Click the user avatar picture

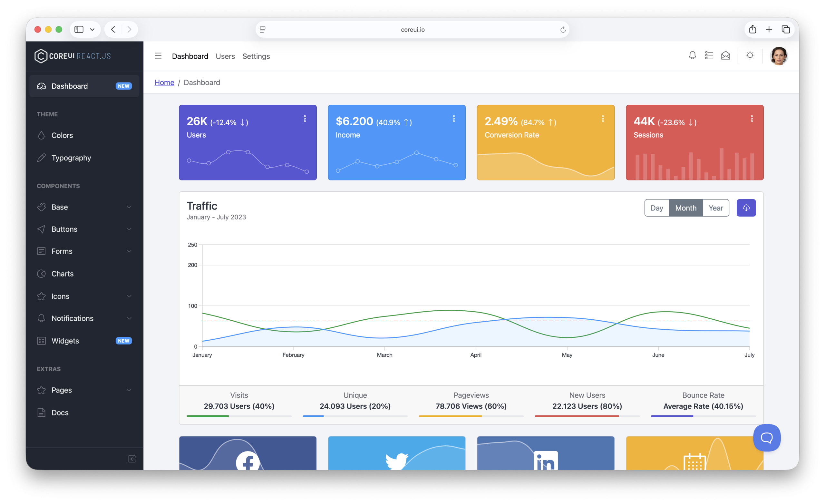pyautogui.click(x=779, y=56)
